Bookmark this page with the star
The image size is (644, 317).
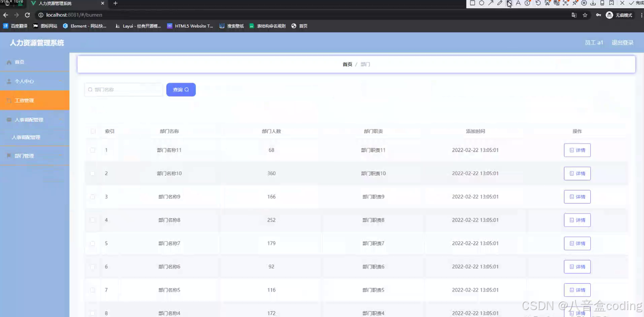click(x=585, y=15)
